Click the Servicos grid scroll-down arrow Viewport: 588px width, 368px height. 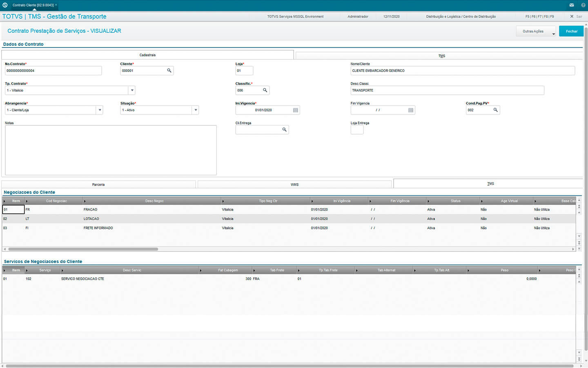[579, 352]
